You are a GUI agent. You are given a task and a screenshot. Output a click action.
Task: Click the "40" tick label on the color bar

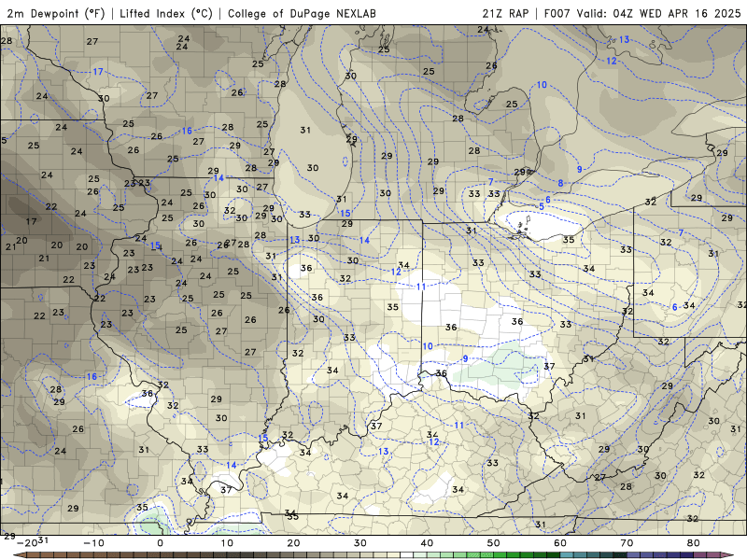coord(427,543)
